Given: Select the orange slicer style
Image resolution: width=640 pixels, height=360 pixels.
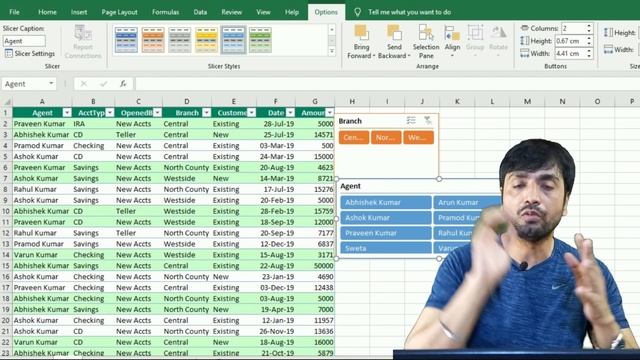Looking at the screenshot, I should (153, 40).
